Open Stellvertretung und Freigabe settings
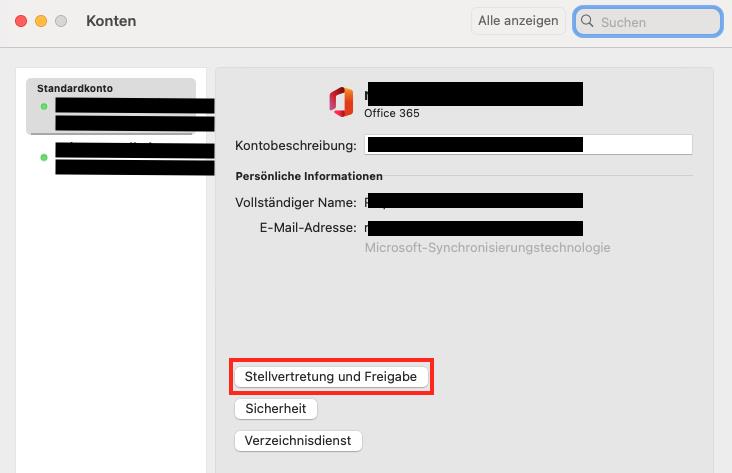Viewport: 732px width, 473px height. click(331, 377)
